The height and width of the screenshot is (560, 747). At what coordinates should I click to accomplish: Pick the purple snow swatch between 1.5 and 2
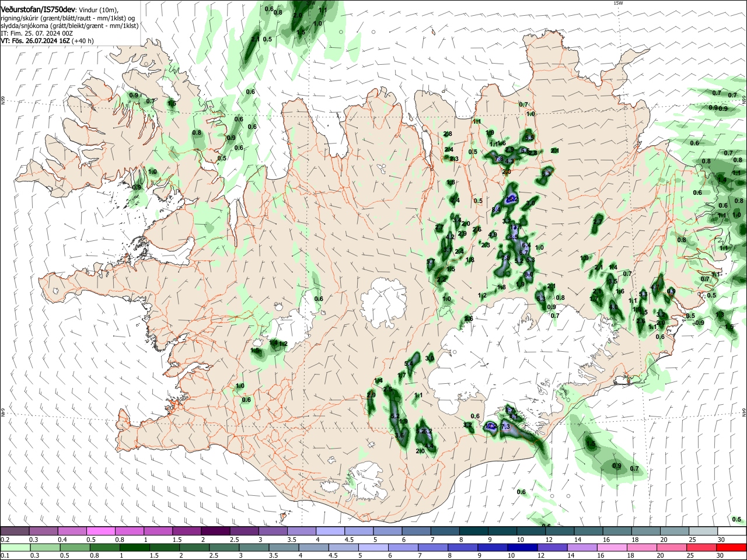[x=186, y=531]
